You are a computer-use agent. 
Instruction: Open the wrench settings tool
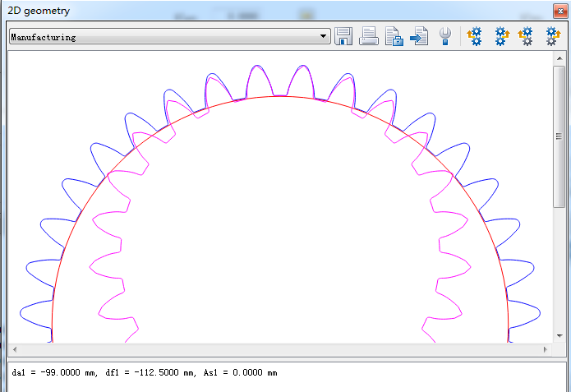(445, 36)
